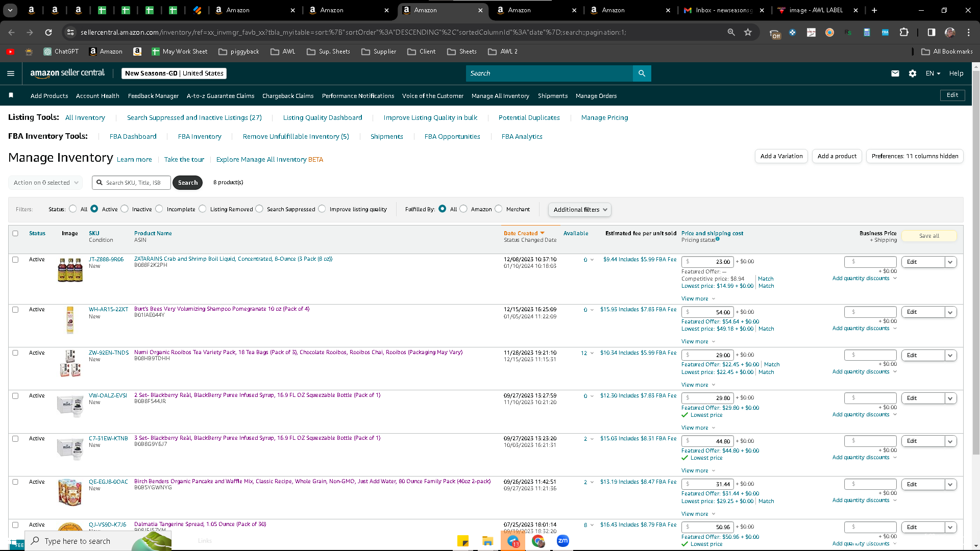Expand View more for ZATARAINS row

[x=698, y=299]
